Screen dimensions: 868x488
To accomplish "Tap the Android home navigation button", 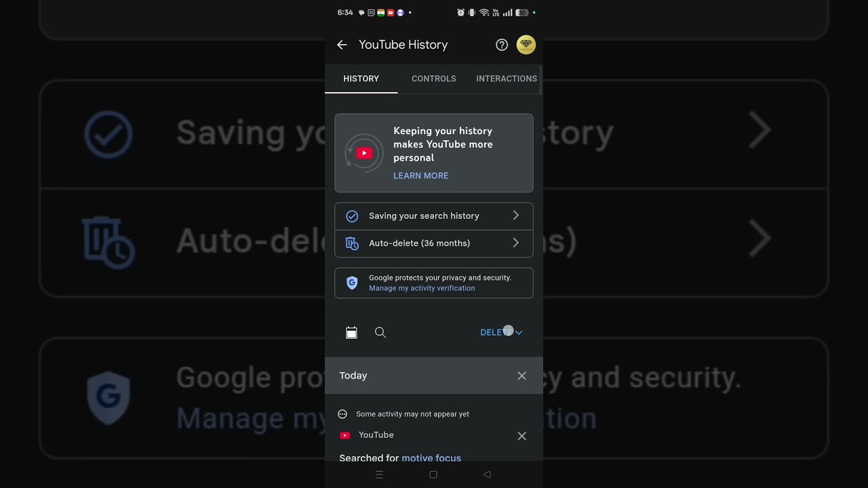I will coord(433,474).
